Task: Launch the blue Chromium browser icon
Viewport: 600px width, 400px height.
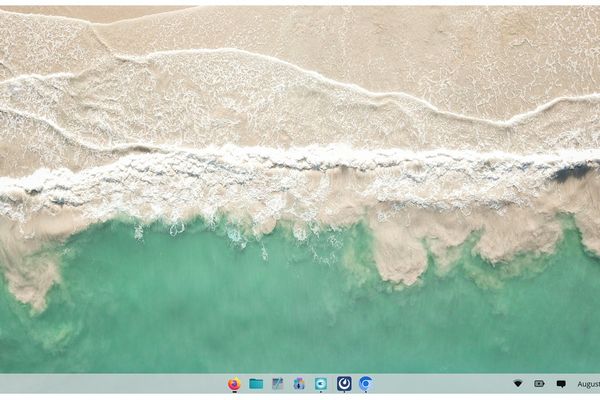Action: tap(366, 384)
